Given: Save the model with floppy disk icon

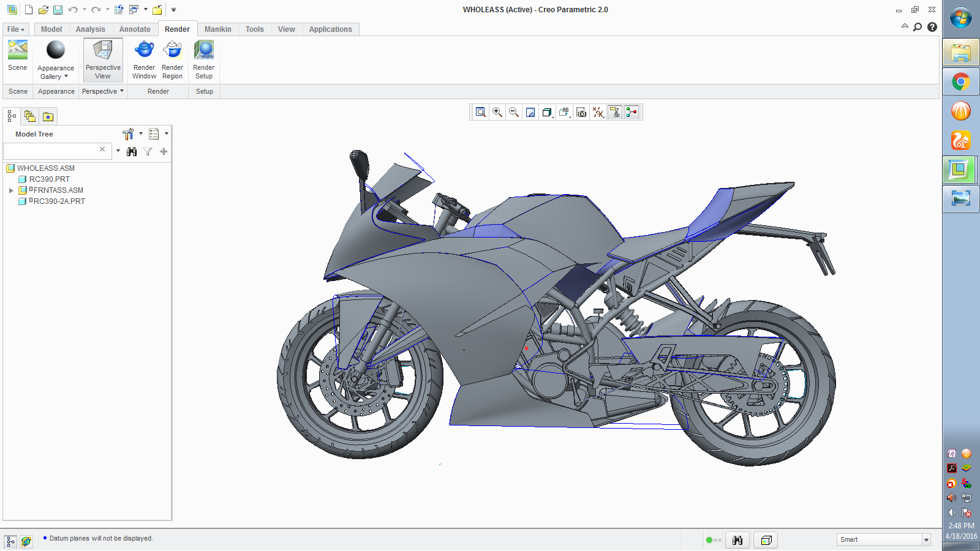Looking at the screenshot, I should 58,10.
